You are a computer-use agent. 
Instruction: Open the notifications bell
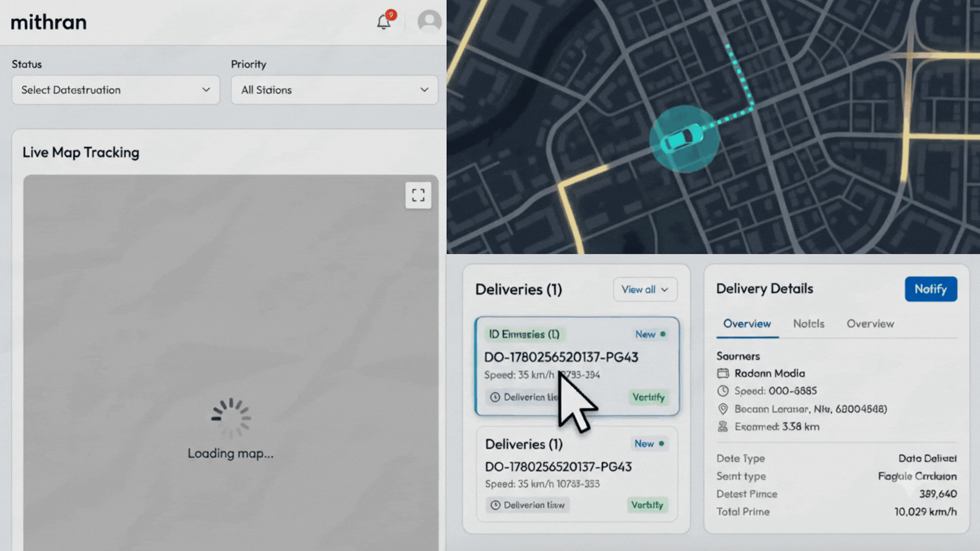coord(384,22)
